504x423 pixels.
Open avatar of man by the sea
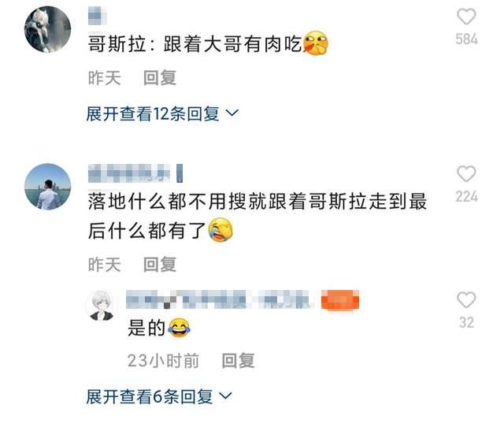coord(47,187)
